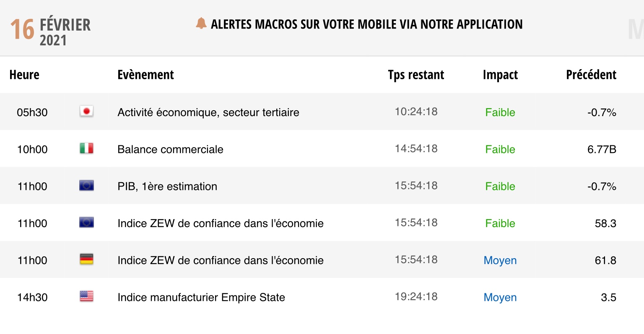Click the Germany flag icon
Image resolution: width=644 pixels, height=334 pixels.
tap(86, 259)
